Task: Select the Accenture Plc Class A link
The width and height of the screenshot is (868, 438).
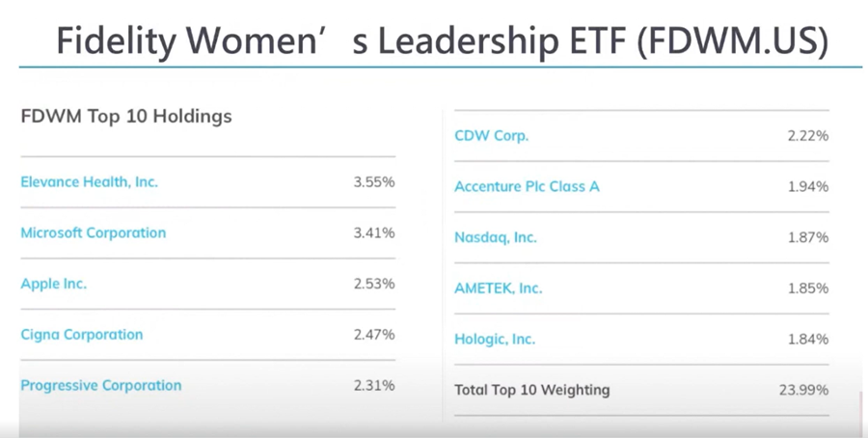Action: [x=527, y=186]
